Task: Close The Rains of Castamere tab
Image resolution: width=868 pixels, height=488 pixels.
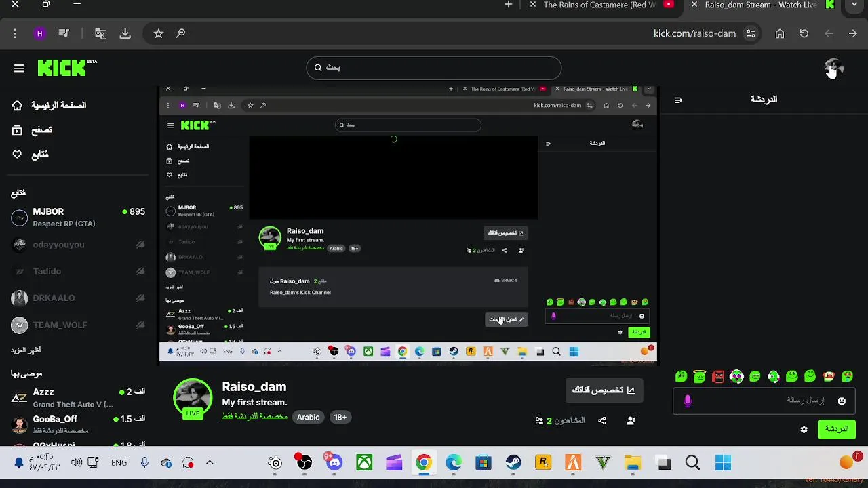Action: (x=532, y=5)
